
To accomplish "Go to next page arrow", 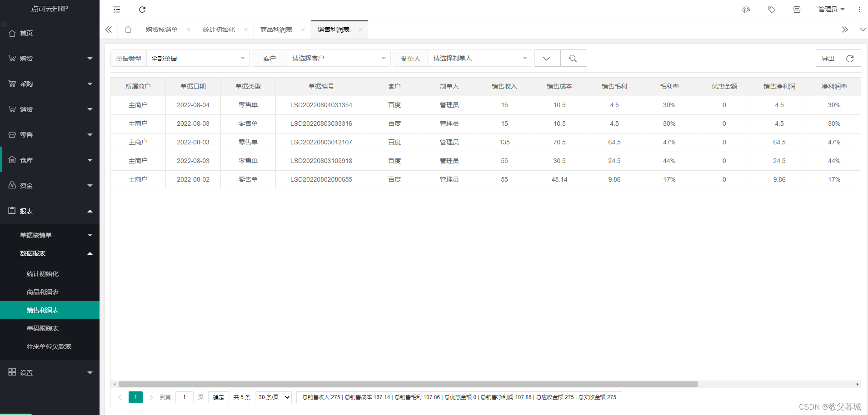I will point(151,397).
